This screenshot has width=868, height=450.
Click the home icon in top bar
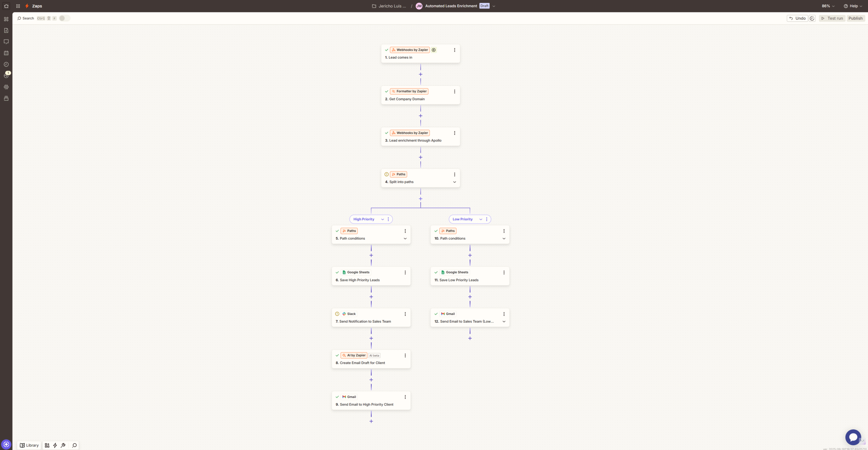click(x=6, y=6)
